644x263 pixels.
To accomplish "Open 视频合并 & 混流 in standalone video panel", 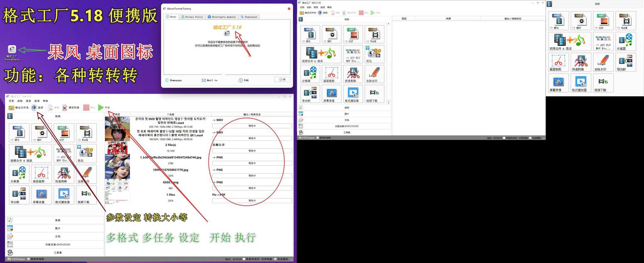I will [x=570, y=42].
